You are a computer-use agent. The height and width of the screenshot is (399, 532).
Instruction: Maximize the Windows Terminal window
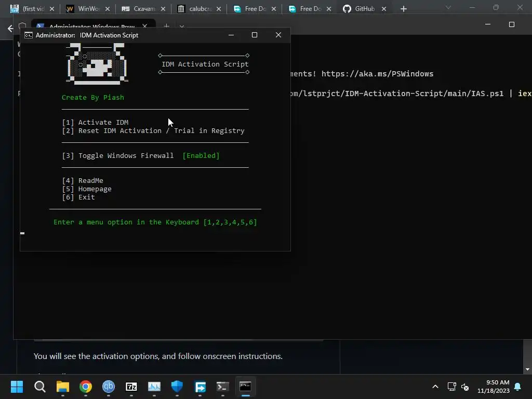(x=512, y=24)
